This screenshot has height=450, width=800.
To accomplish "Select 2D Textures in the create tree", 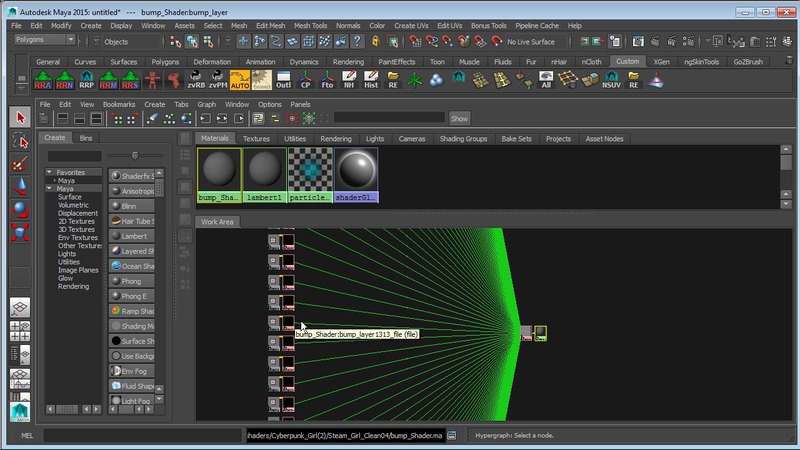I will click(77, 221).
